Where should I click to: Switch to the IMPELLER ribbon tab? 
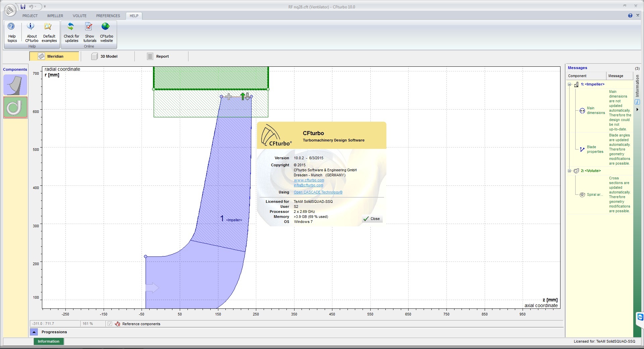pyautogui.click(x=55, y=16)
